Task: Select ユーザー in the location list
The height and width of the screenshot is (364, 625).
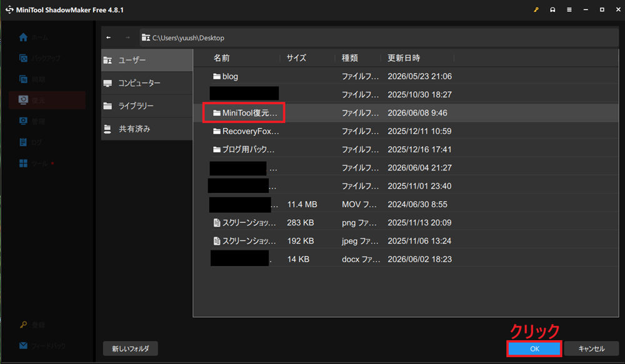Action: tap(147, 60)
